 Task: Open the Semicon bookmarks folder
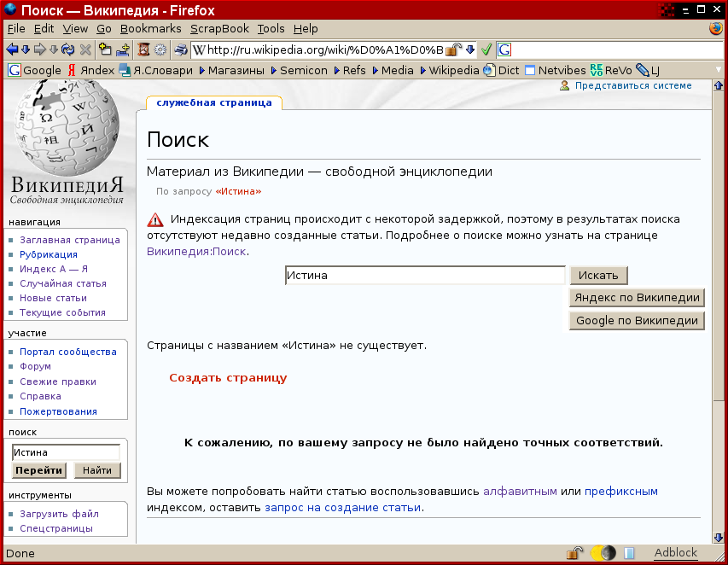[x=299, y=70]
